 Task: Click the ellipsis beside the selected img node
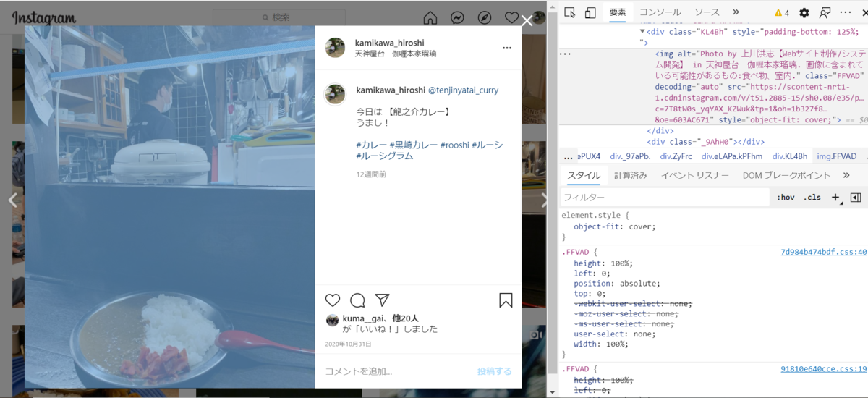(566, 54)
